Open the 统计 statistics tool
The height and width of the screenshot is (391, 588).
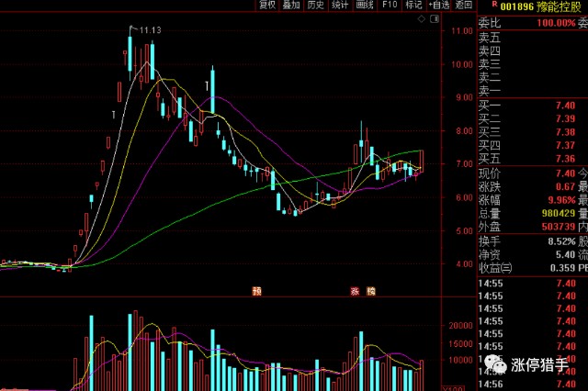click(x=340, y=5)
